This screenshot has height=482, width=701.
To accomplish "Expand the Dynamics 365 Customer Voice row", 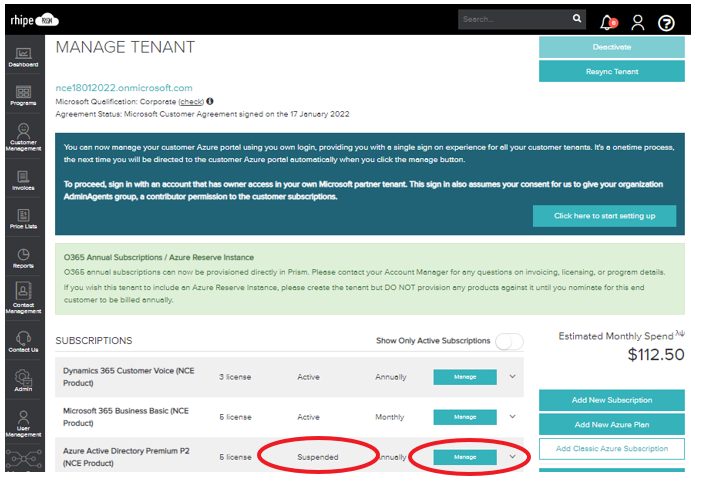I will [513, 376].
